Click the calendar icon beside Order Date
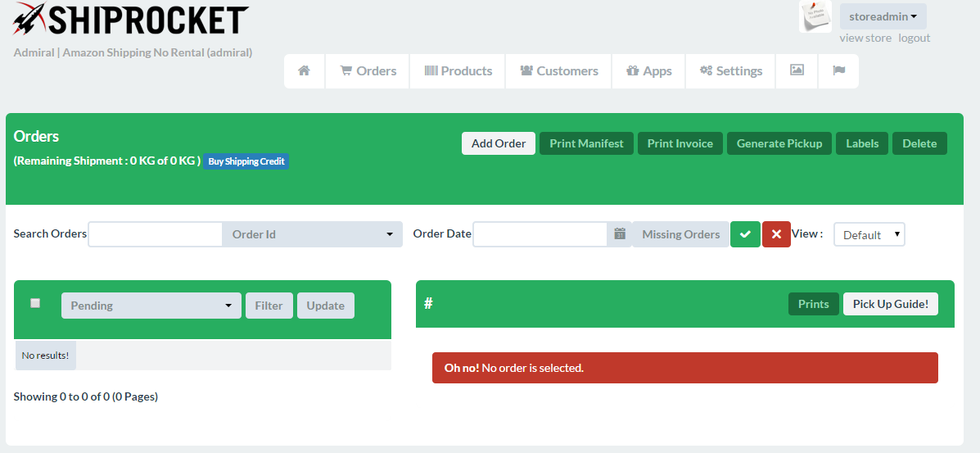Screen dimensions: 980x453 point(620,234)
